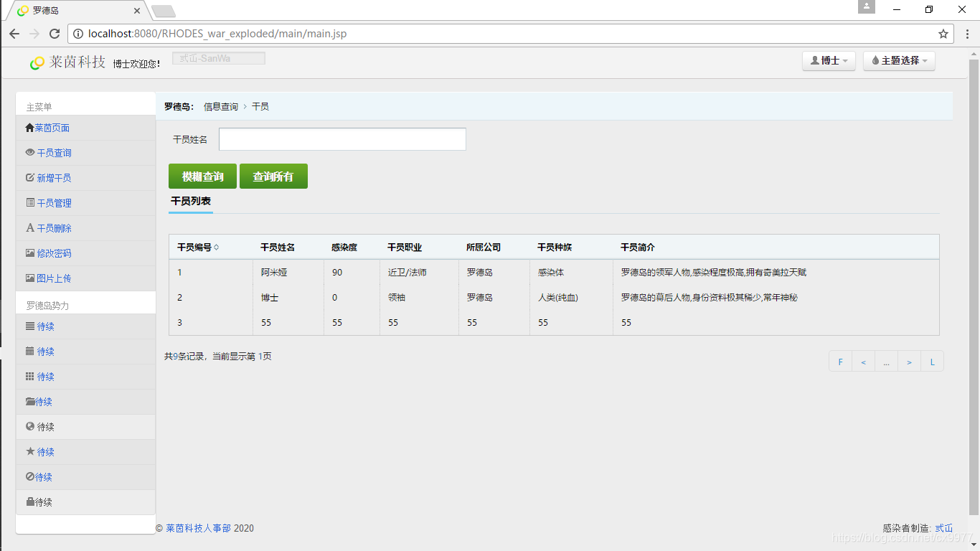Click the Chrome profile icon in the title bar

867,6
